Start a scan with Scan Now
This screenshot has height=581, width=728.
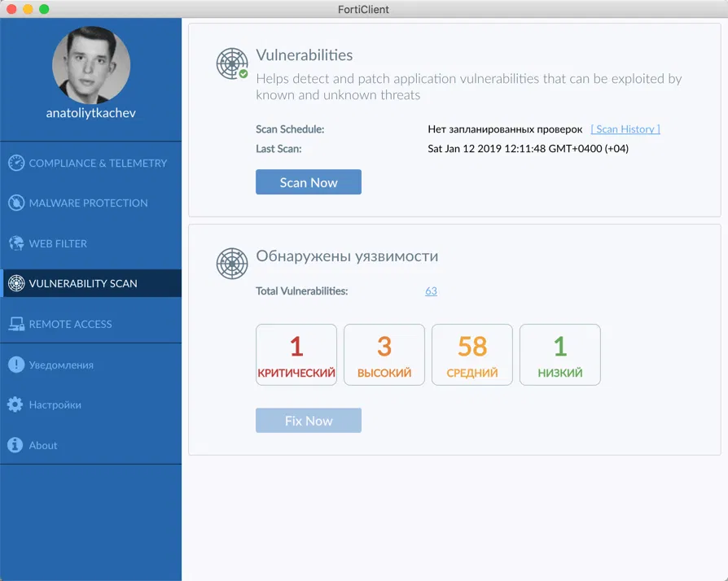point(309,182)
